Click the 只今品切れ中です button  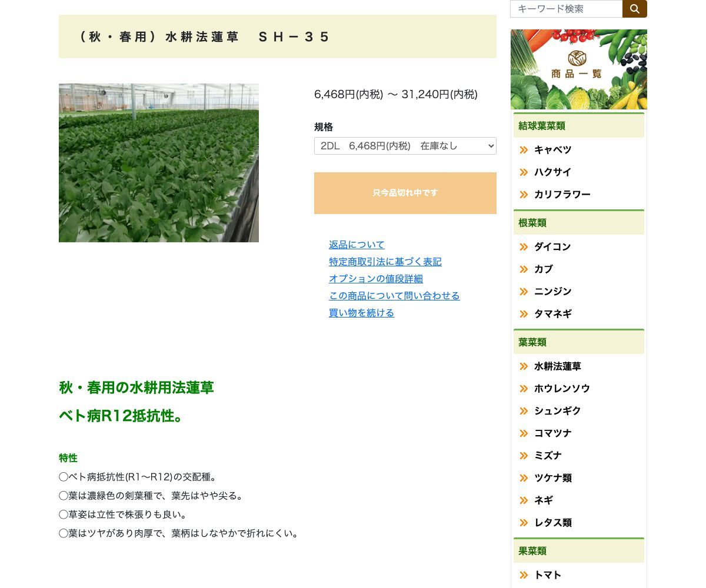(x=405, y=193)
